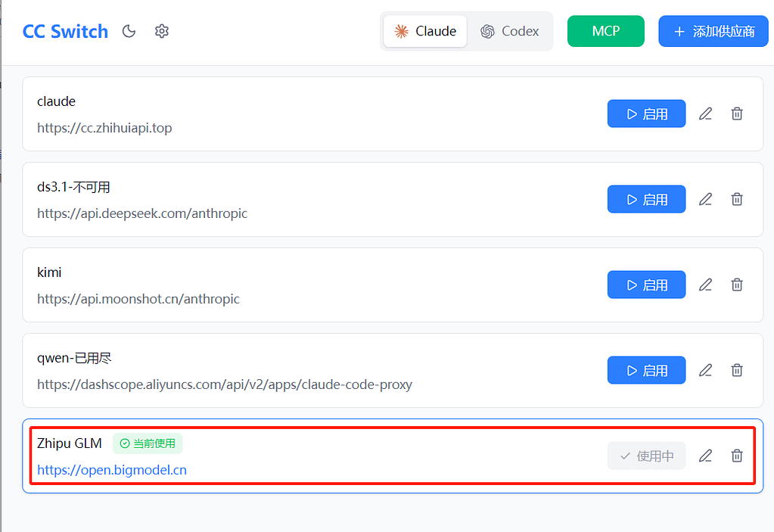Open the MCP management button
Viewport: 774px width, 532px height.
[x=605, y=31]
